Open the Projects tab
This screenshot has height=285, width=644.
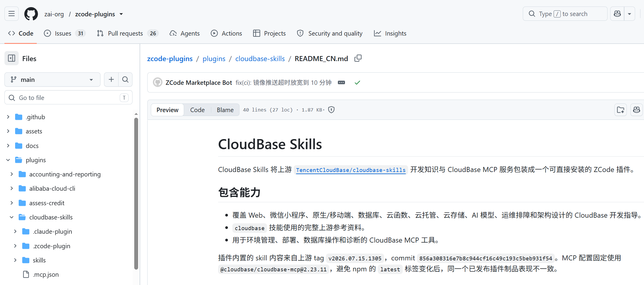269,34
